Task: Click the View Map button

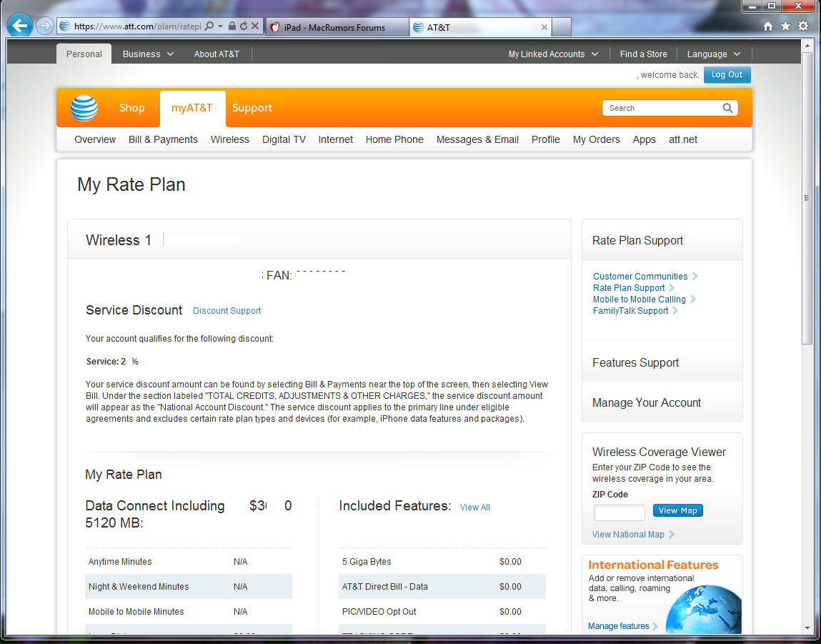Action: point(677,510)
